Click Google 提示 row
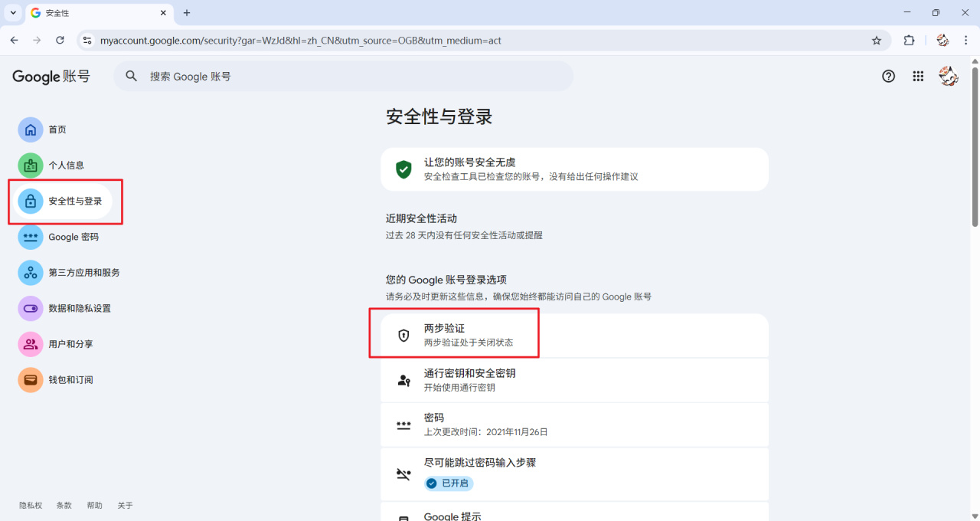This screenshot has height=521, width=980. (574, 512)
